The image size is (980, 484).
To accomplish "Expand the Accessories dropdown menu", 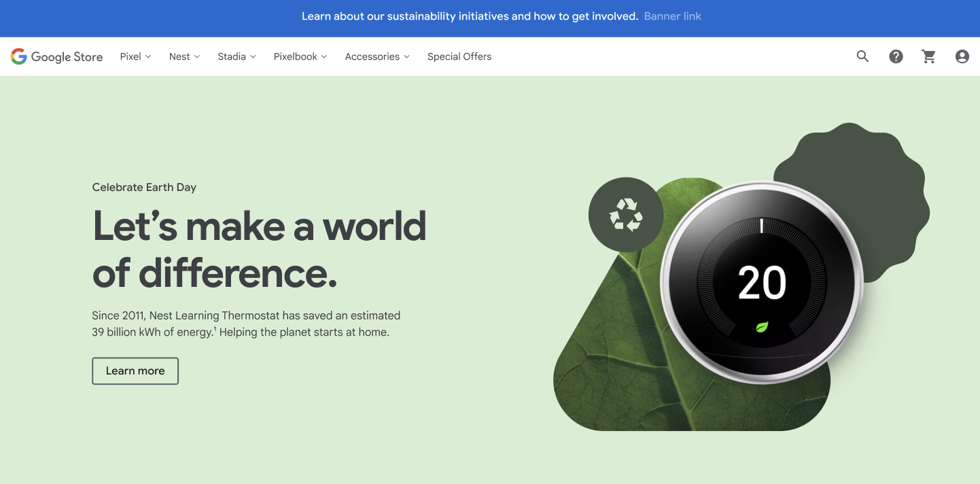I will (x=378, y=56).
